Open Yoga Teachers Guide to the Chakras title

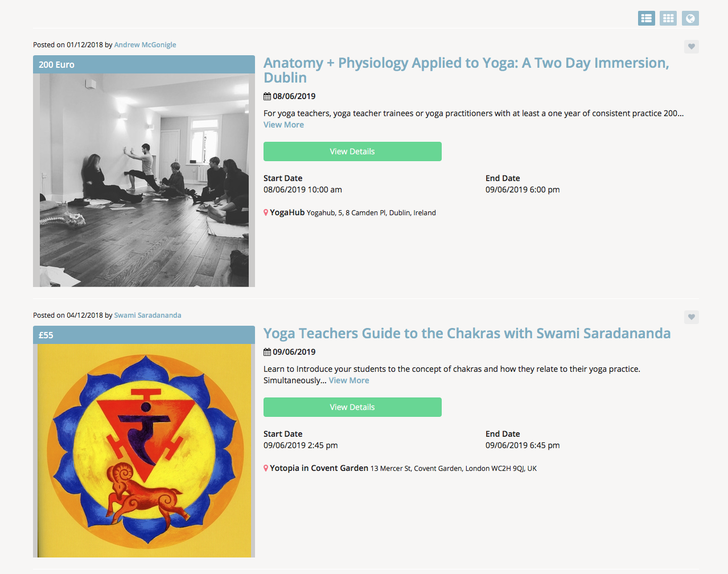467,333
